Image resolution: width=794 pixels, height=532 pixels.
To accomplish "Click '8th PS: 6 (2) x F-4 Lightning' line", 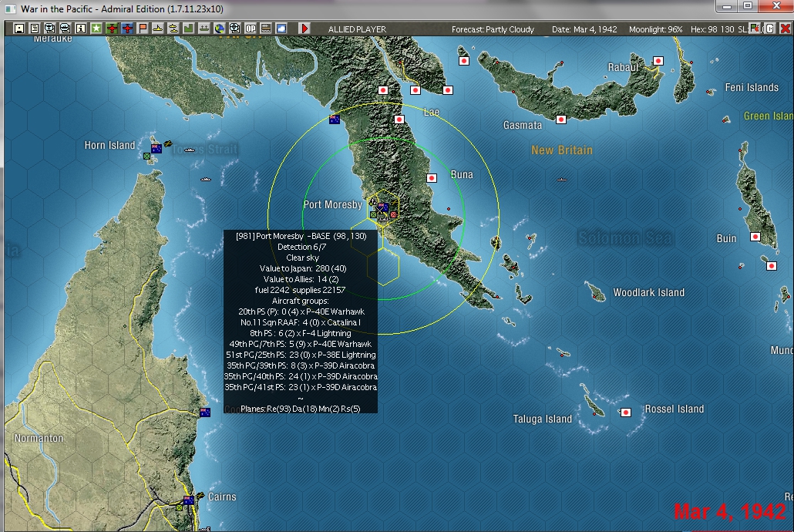I will (301, 333).
